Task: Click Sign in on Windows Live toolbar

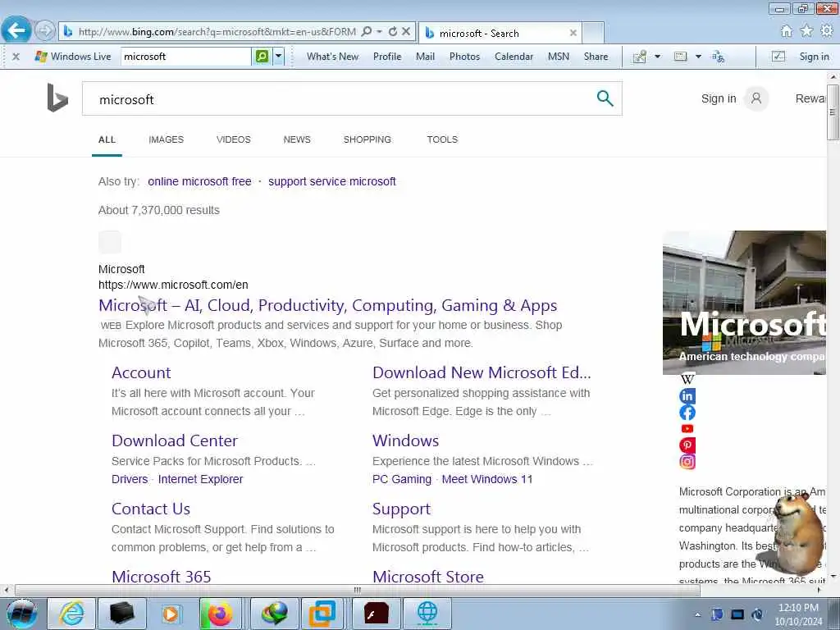Action: point(815,57)
